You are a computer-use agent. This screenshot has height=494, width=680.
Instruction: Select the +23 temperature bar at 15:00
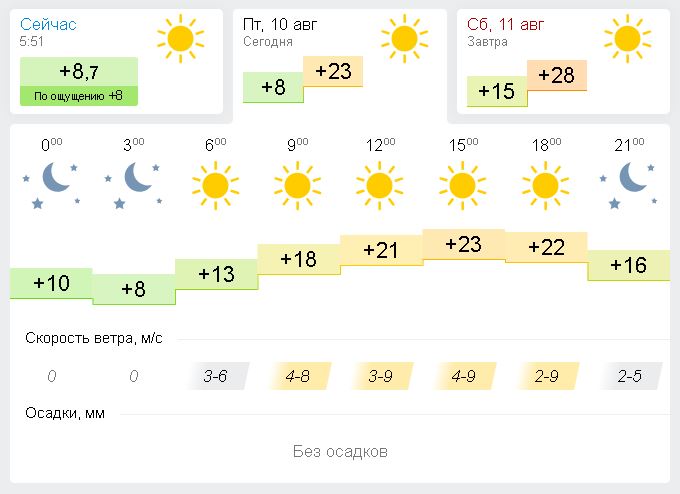click(463, 244)
